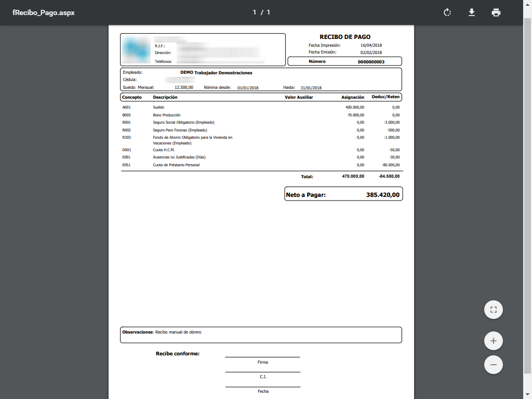
Task: Click Cuota de Préstamo Personal description
Action: (x=176, y=165)
